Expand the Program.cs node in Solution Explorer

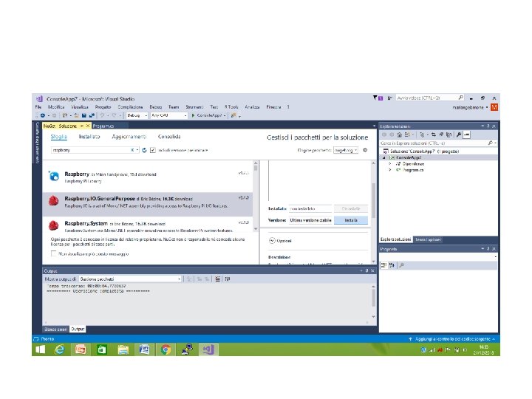tap(390, 170)
